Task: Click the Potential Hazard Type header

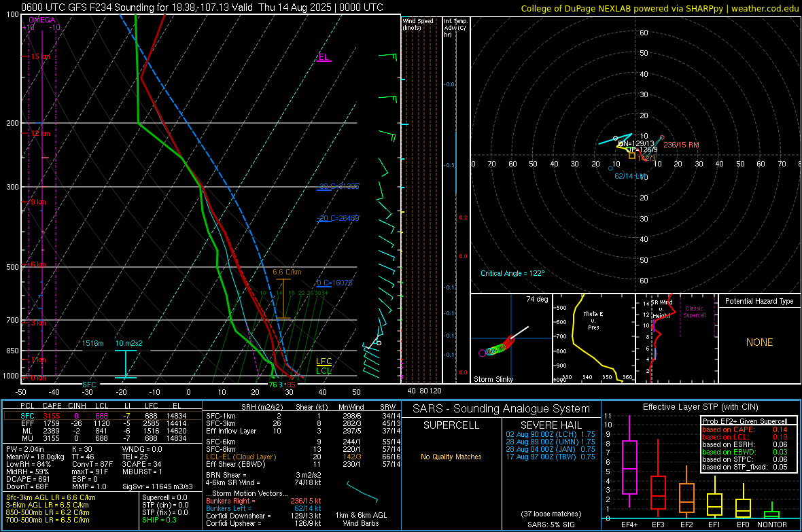Action: coord(759,301)
